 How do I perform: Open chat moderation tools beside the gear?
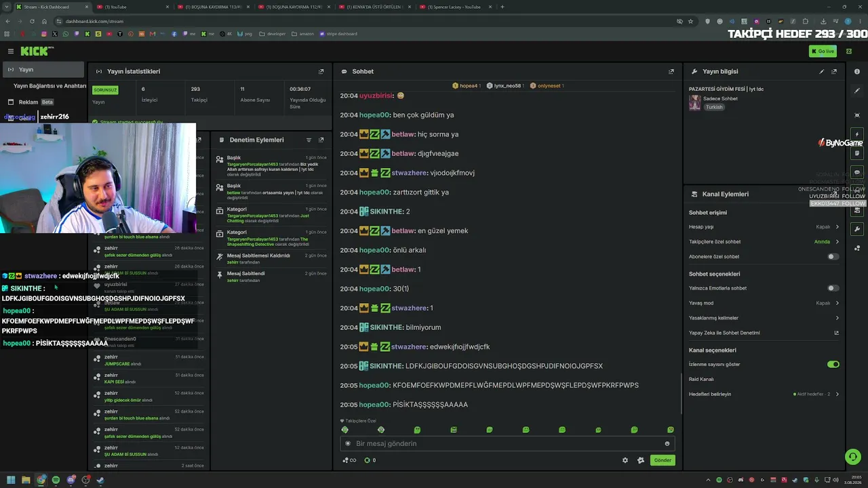click(x=641, y=460)
